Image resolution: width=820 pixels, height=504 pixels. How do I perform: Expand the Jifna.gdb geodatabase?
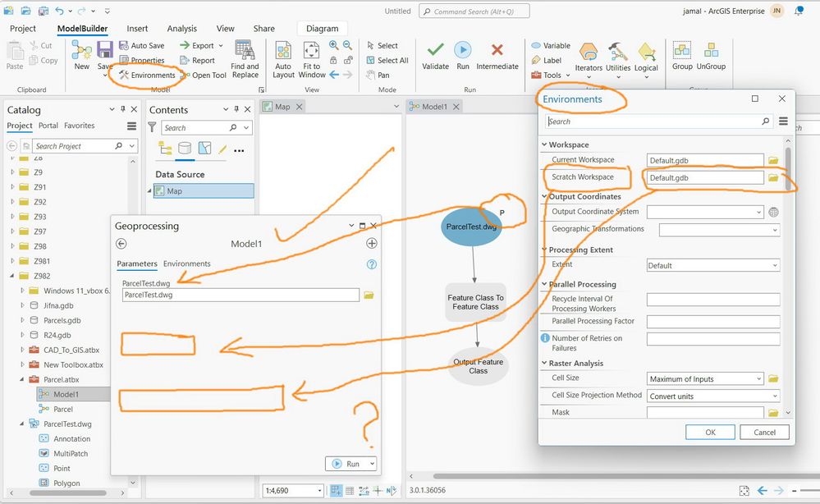pyautogui.click(x=22, y=305)
